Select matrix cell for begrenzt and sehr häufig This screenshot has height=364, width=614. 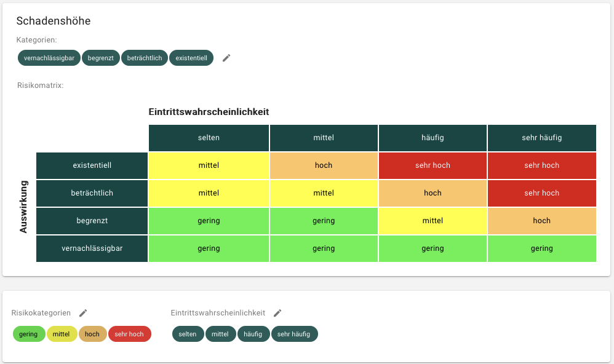(541, 221)
